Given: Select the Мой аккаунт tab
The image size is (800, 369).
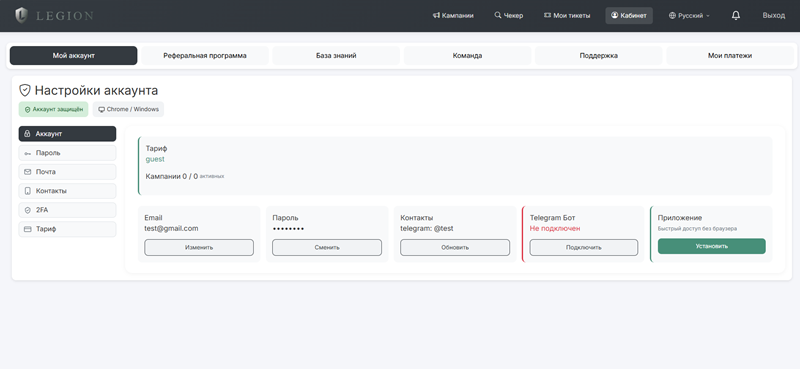Looking at the screenshot, I should point(73,56).
